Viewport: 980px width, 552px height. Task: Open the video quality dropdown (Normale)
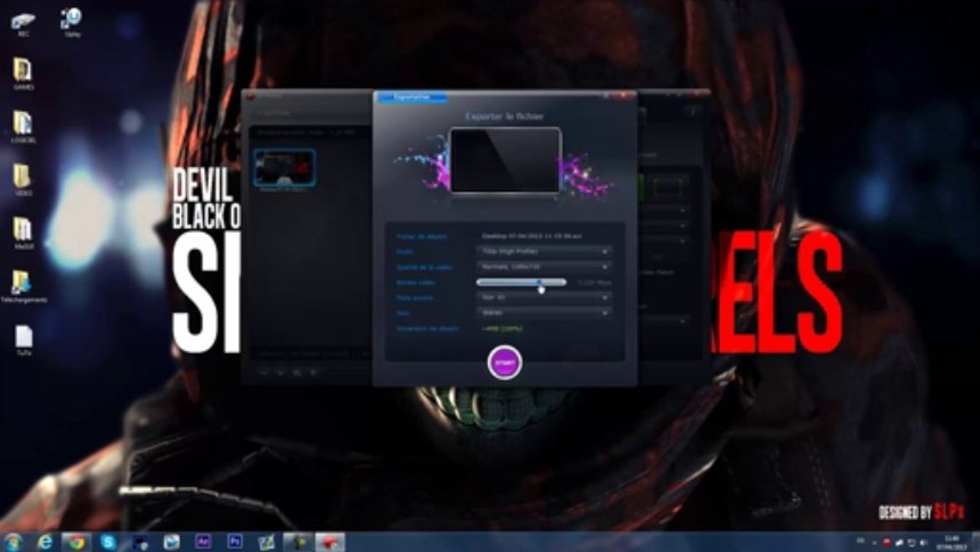(543, 266)
